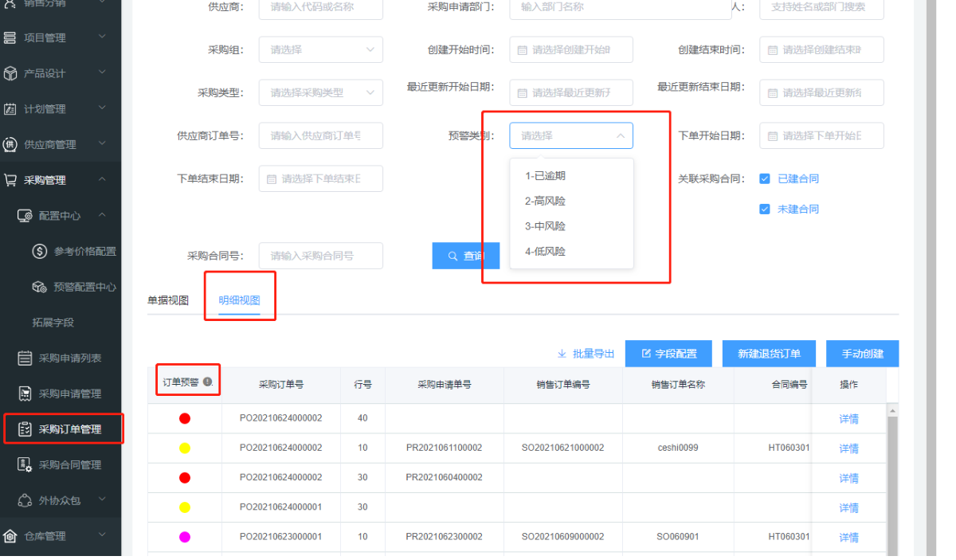The height and width of the screenshot is (560, 956).
Task: Switch to the 单据视图 tab
Action: click(168, 300)
